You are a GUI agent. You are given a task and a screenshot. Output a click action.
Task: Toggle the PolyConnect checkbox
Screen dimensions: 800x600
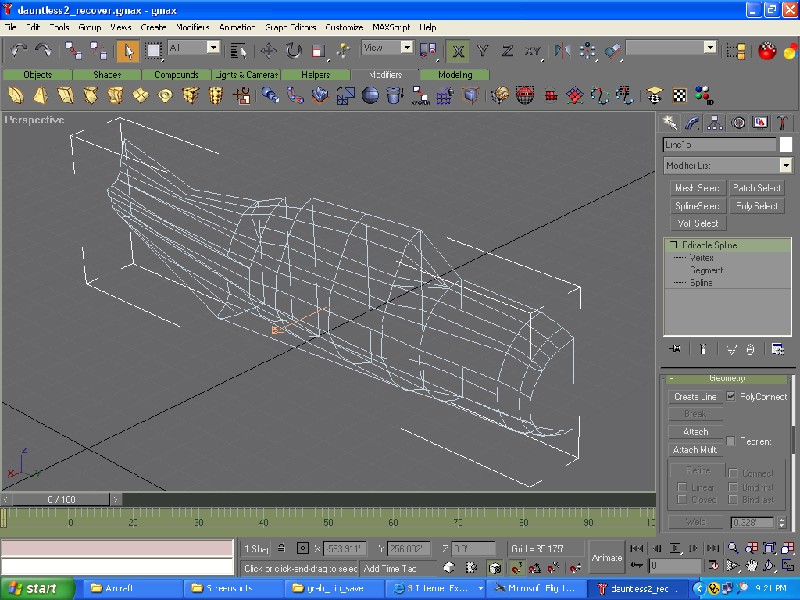coord(731,397)
